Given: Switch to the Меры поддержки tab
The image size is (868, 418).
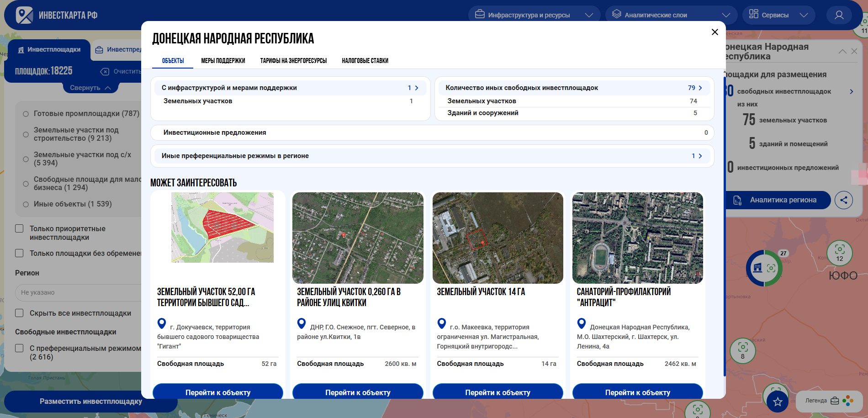Looking at the screenshot, I should [x=223, y=61].
